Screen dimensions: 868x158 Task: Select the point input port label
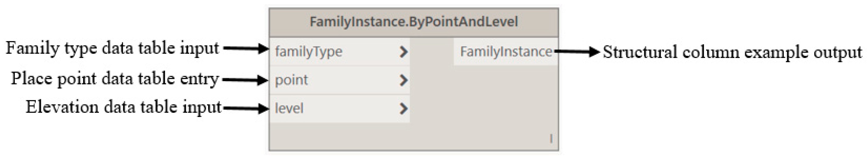[x=292, y=80]
